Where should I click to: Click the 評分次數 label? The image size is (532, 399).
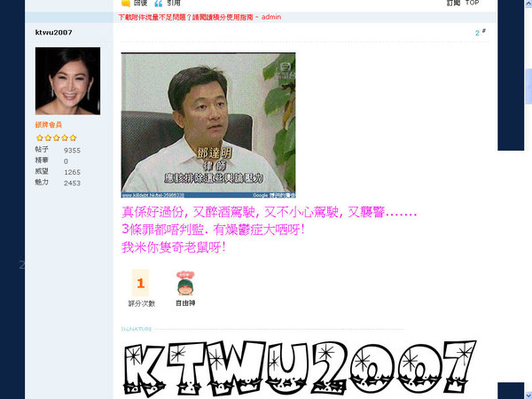(x=142, y=303)
